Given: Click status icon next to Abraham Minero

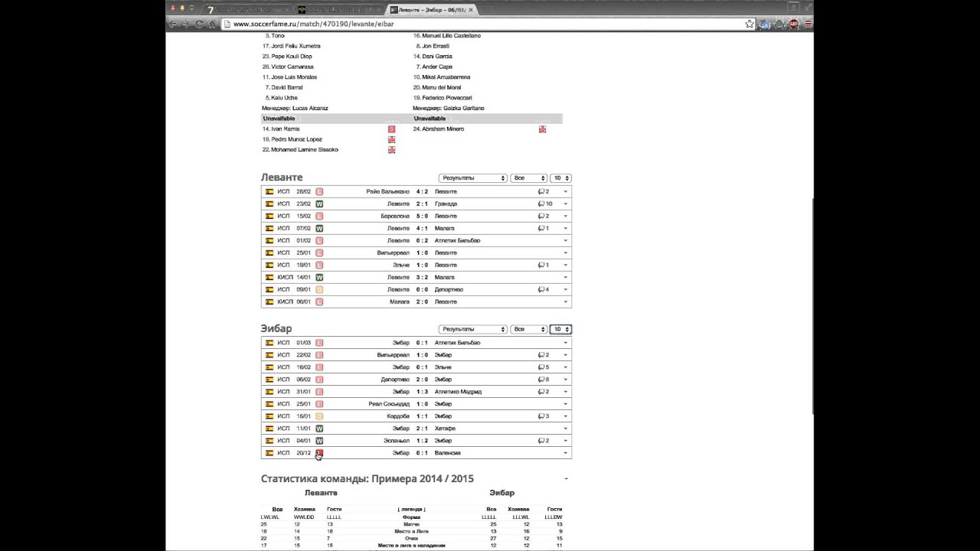Looking at the screenshot, I should click(542, 129).
